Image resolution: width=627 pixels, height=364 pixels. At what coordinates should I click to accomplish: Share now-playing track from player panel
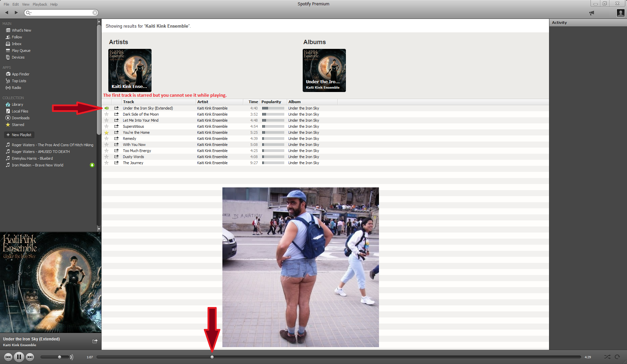(x=95, y=341)
